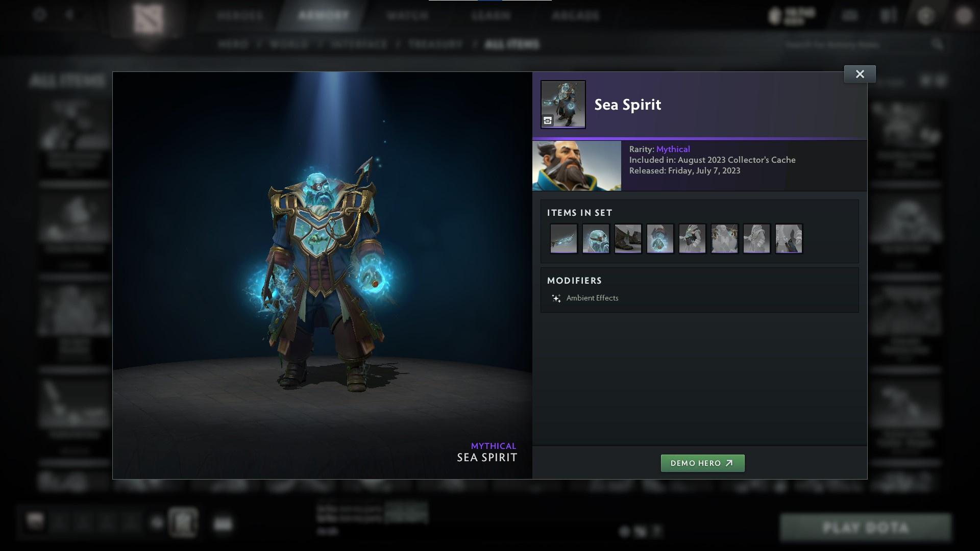This screenshot has width=980, height=551.
Task: Open the Kunkka hero portrait panel
Action: tap(577, 165)
